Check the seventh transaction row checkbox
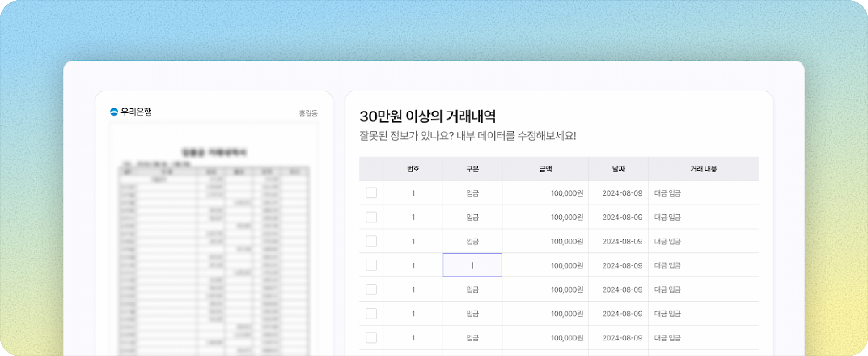 (x=371, y=338)
